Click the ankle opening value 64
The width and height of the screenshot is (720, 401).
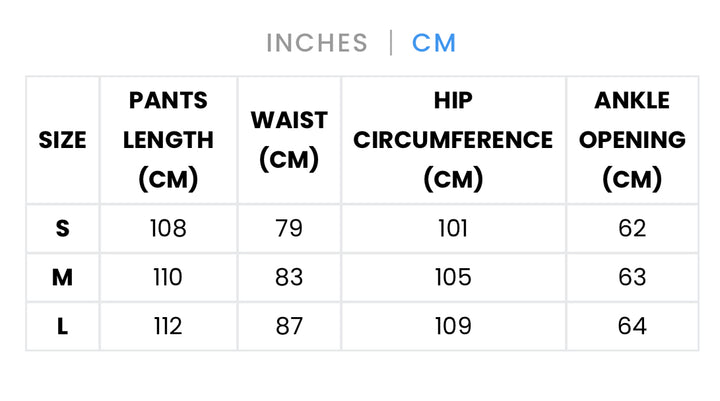coord(632,326)
